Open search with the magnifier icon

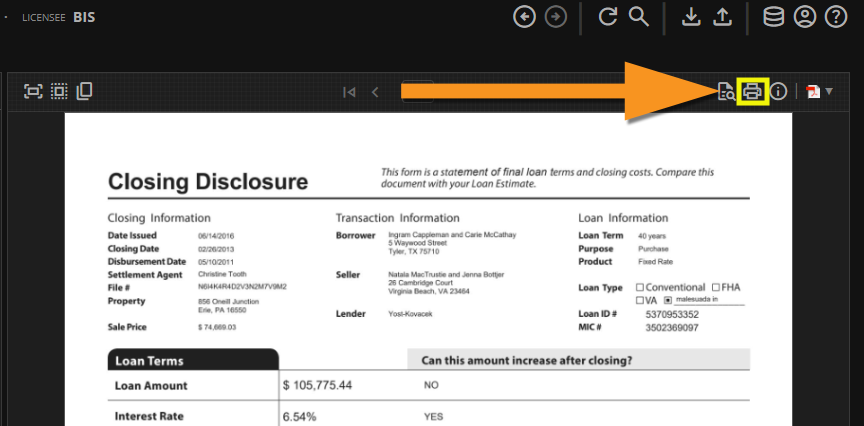(x=639, y=17)
